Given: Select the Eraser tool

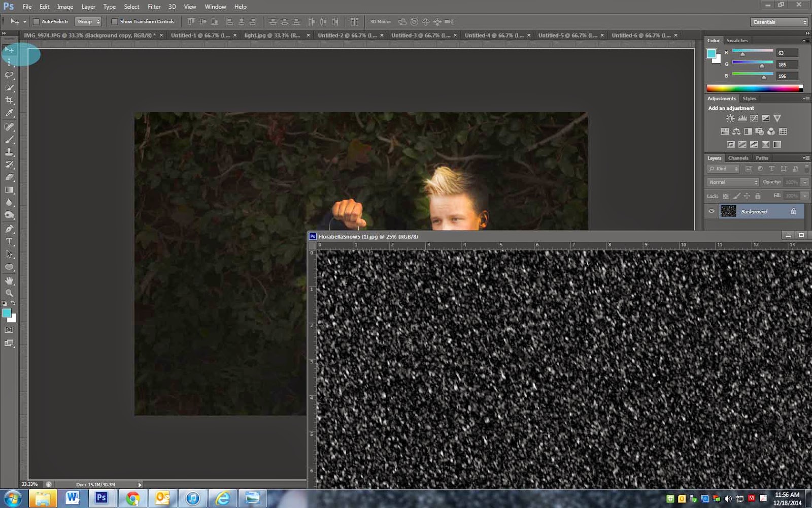Looking at the screenshot, I should 9,177.
